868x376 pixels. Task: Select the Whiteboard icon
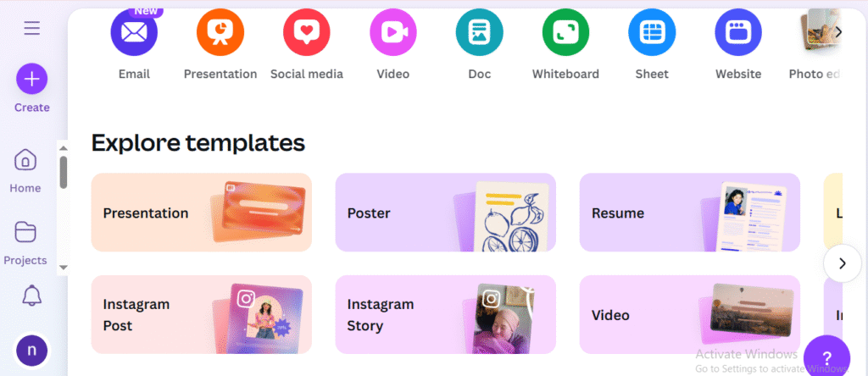[x=565, y=32]
